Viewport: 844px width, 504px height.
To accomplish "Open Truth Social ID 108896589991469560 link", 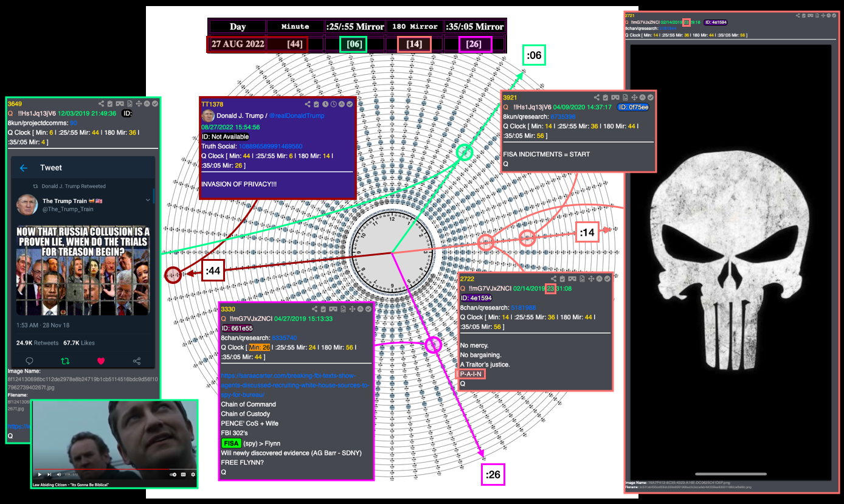I will (271, 147).
